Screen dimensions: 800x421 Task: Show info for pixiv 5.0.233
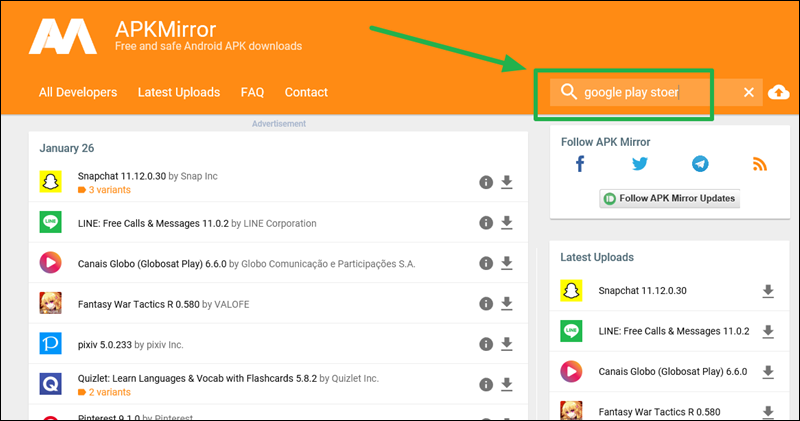[486, 344]
